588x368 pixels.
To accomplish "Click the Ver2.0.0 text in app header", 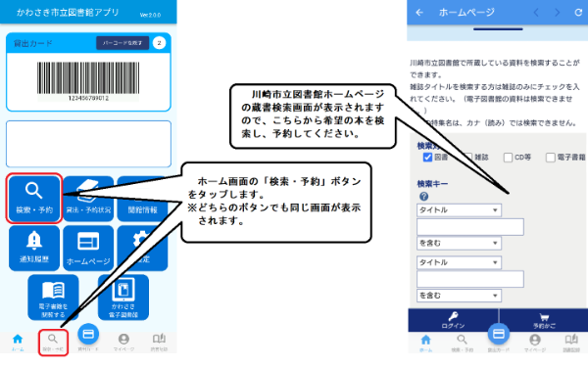I will coord(150,15).
